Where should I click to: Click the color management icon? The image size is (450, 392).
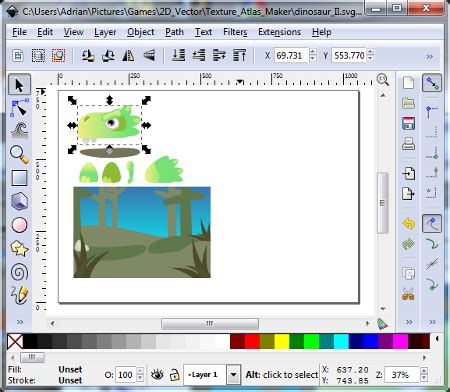tap(382, 324)
